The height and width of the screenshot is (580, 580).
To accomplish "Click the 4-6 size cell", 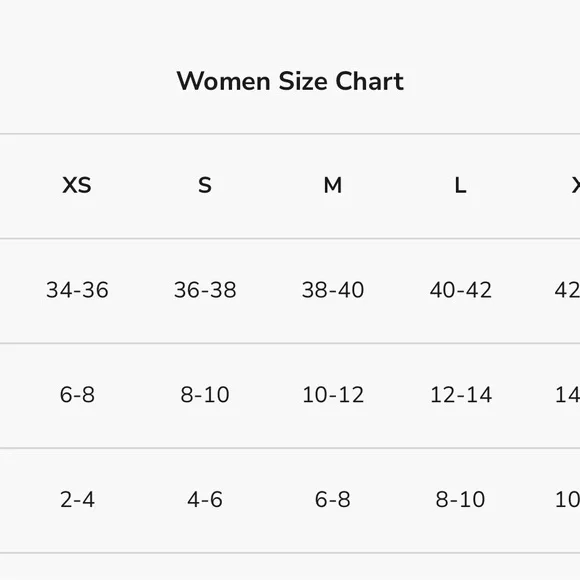I will click(205, 499).
